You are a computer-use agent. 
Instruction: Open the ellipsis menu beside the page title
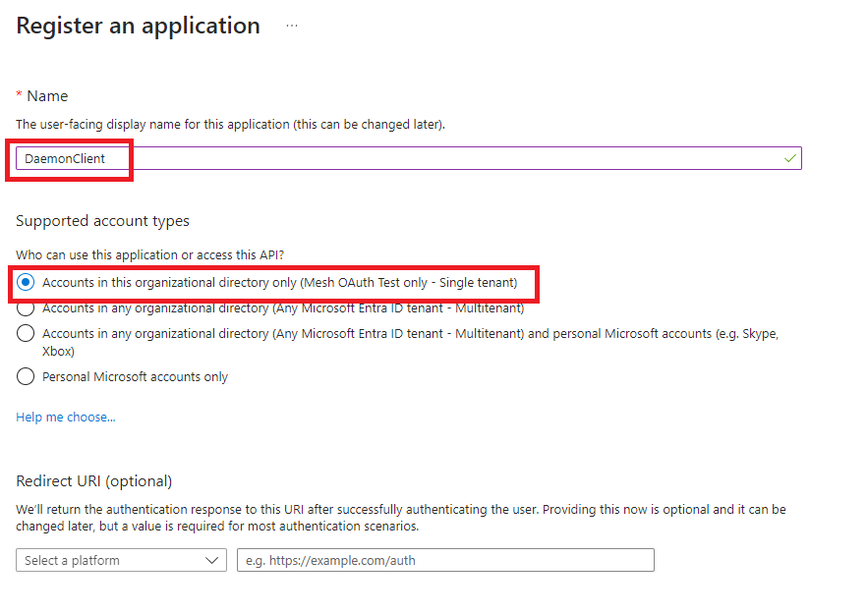(292, 27)
